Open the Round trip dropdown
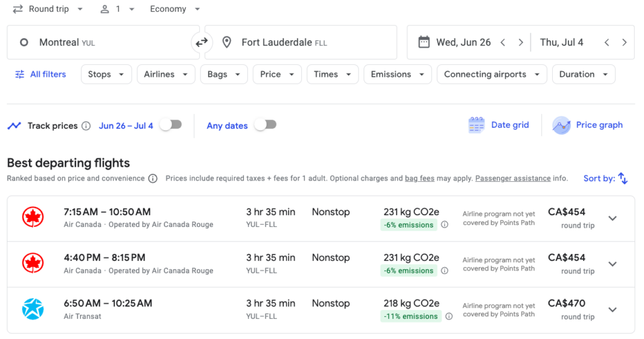Screen dimensions: 644x339 (x=48, y=9)
